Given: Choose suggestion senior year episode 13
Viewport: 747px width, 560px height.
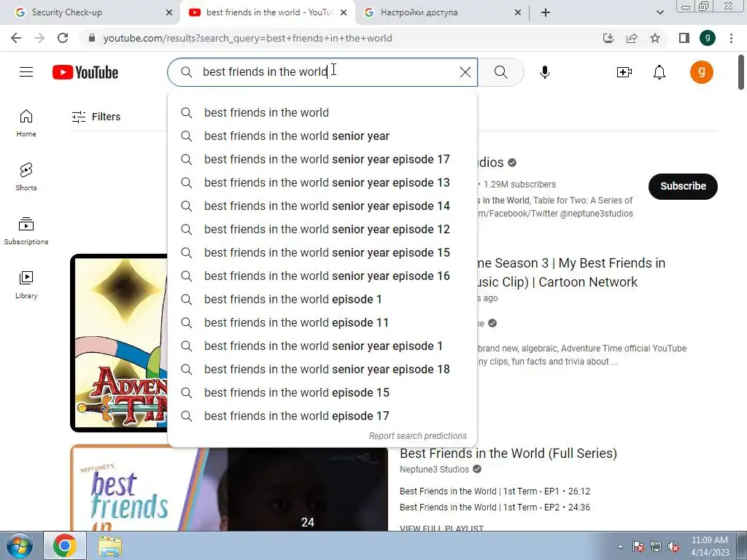Looking at the screenshot, I should coord(322,182).
